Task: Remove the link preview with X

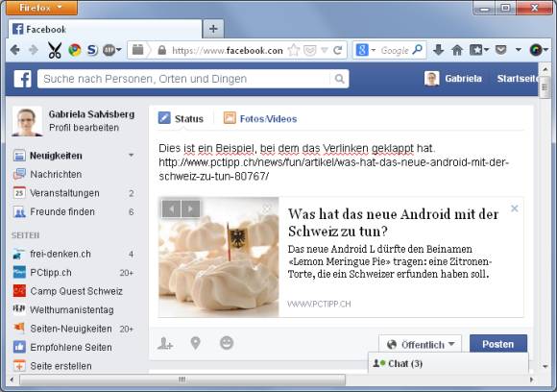Action: click(x=514, y=208)
